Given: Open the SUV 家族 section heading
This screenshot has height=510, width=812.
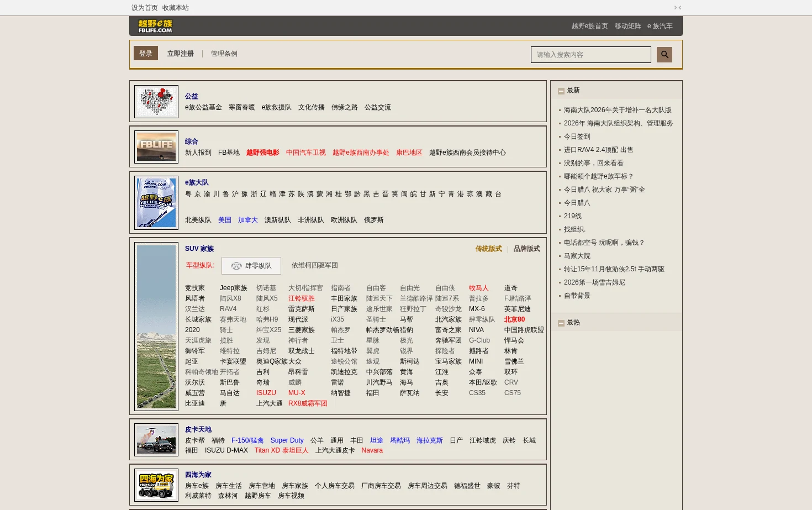Looking at the screenshot, I should (199, 249).
